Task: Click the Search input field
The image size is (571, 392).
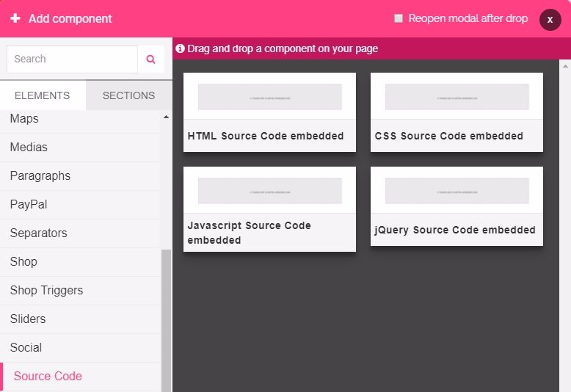Action: (x=72, y=59)
